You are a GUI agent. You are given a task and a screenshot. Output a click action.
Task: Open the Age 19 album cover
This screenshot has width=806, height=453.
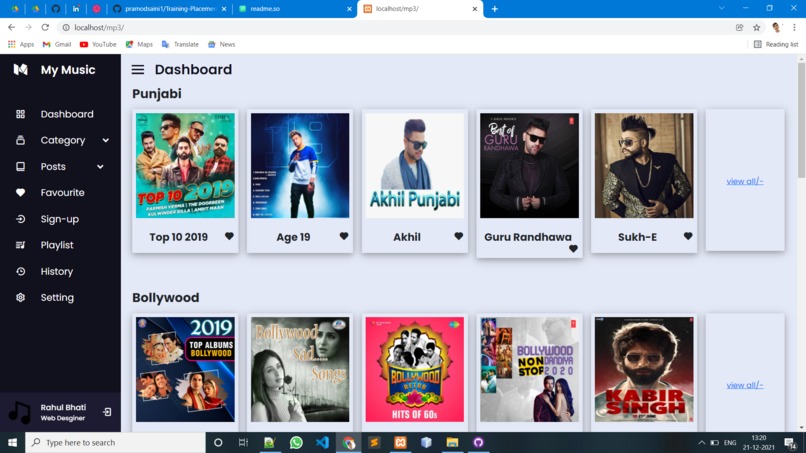coord(300,166)
